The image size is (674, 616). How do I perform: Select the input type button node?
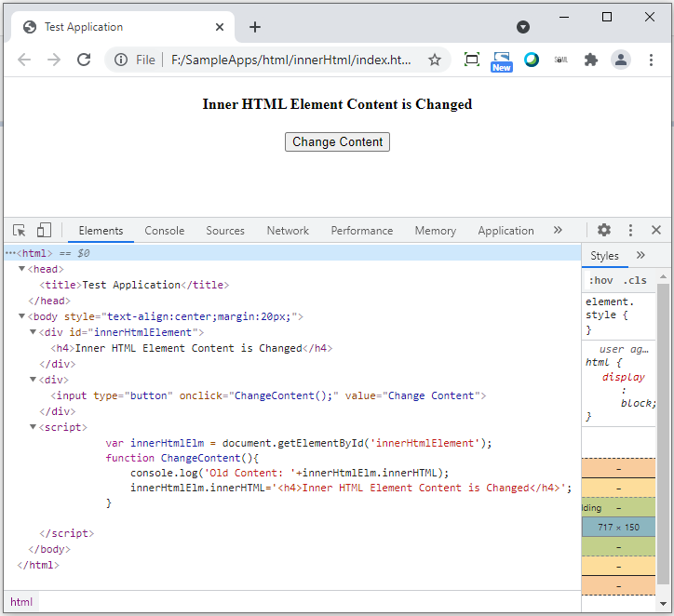[268, 395]
